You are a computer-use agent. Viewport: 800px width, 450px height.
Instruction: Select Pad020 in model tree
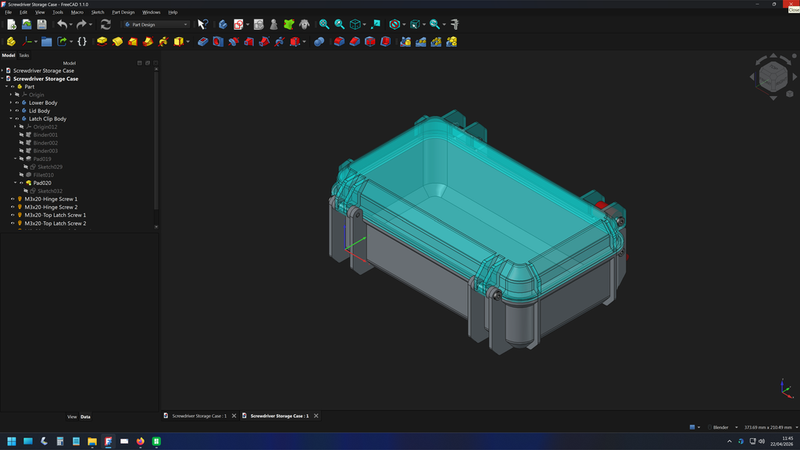click(42, 183)
